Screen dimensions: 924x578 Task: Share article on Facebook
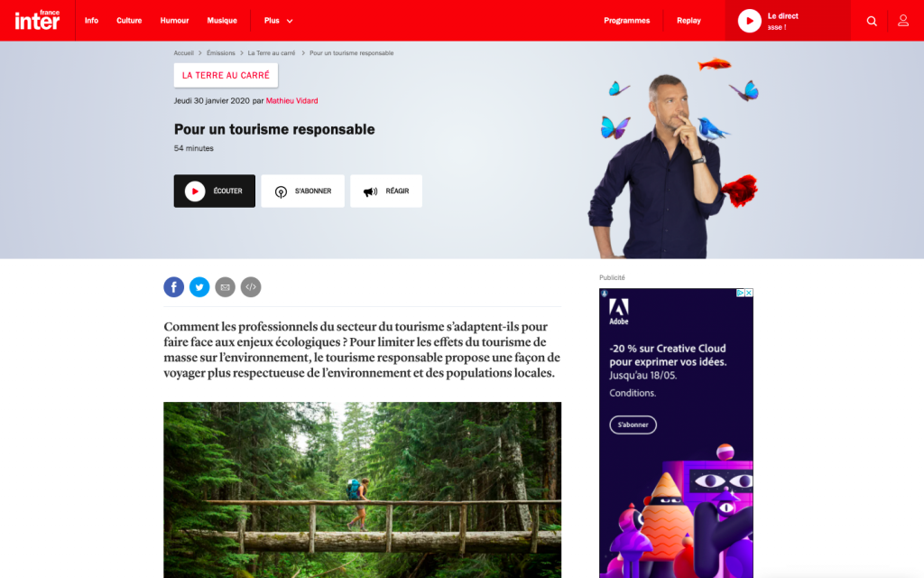174,287
